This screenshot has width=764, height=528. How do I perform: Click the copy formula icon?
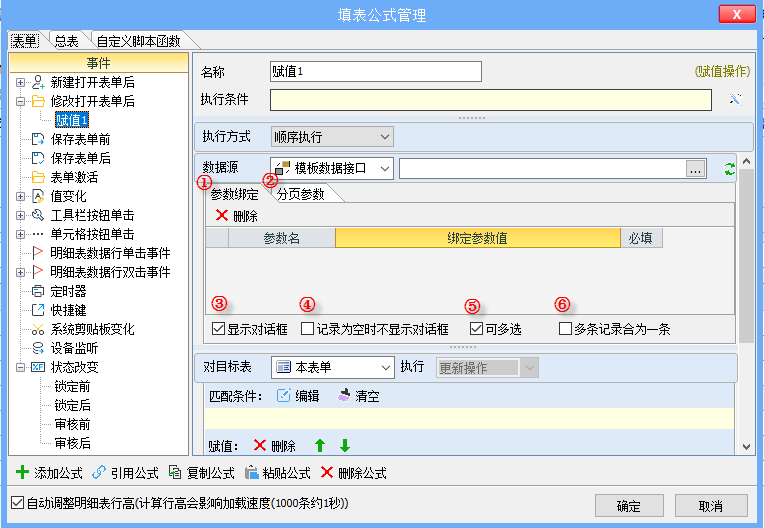point(175,472)
